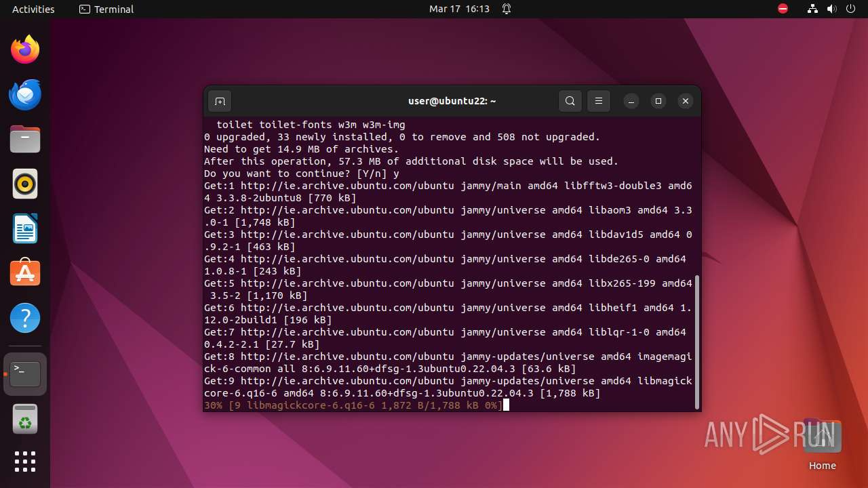
Task: Click the Get:6 libheif1 line
Action: click(448, 314)
